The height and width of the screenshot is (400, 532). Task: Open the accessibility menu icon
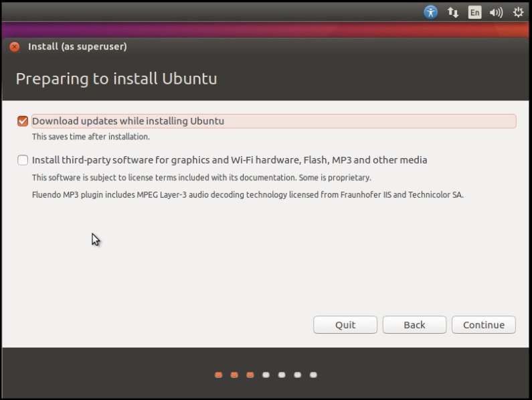coord(430,13)
